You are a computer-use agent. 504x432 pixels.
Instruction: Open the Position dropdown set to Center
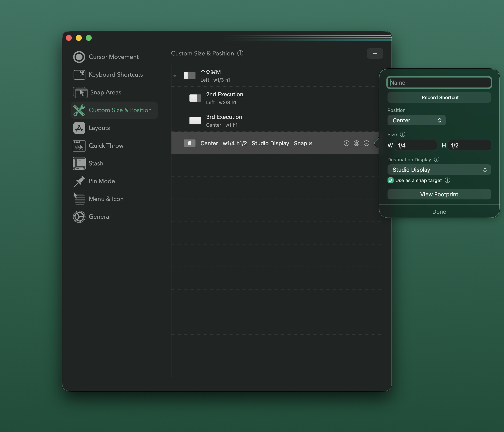click(x=417, y=120)
